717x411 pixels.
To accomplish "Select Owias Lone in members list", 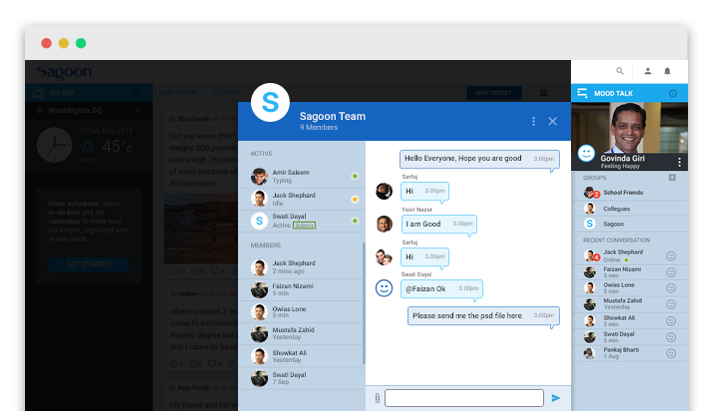I will (301, 312).
